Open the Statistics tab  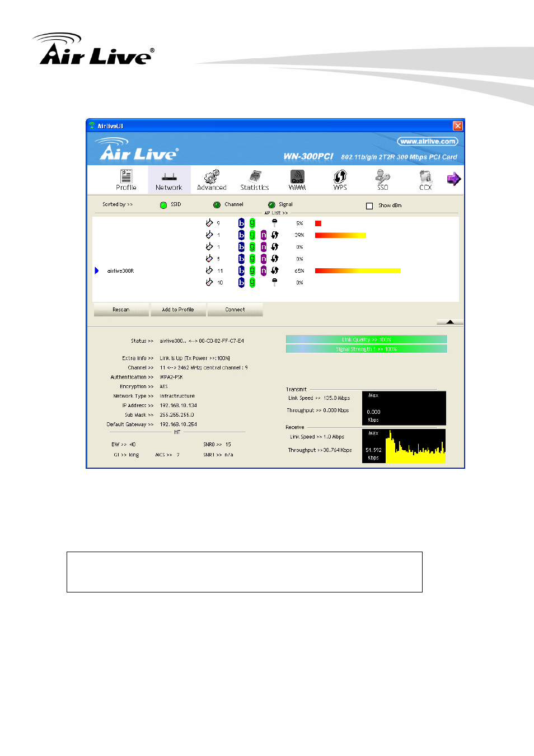click(x=255, y=180)
